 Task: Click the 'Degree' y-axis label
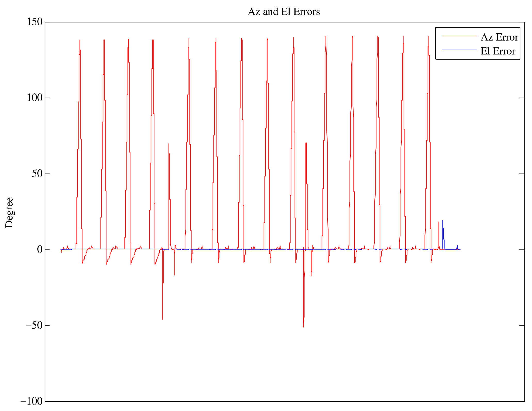(9, 212)
